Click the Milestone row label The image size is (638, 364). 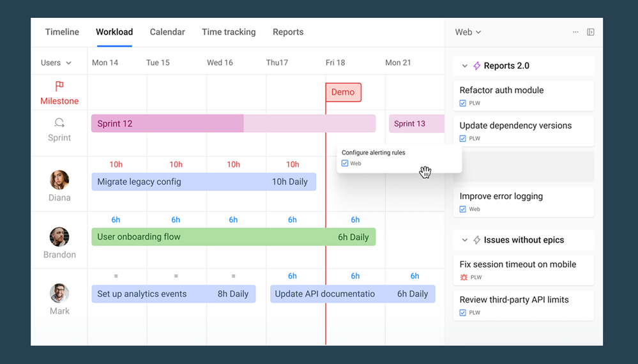(x=59, y=101)
